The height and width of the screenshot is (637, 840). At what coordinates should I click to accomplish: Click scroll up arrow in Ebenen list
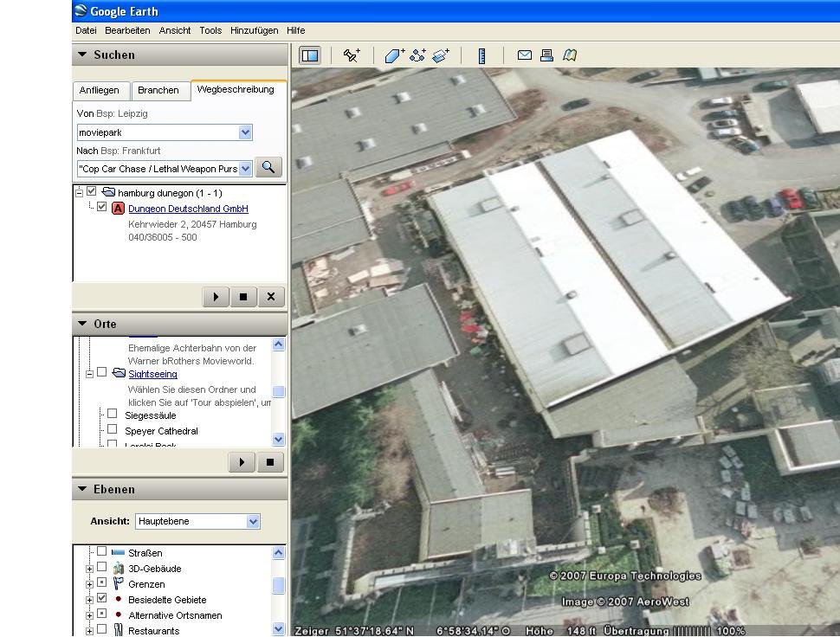(279, 553)
